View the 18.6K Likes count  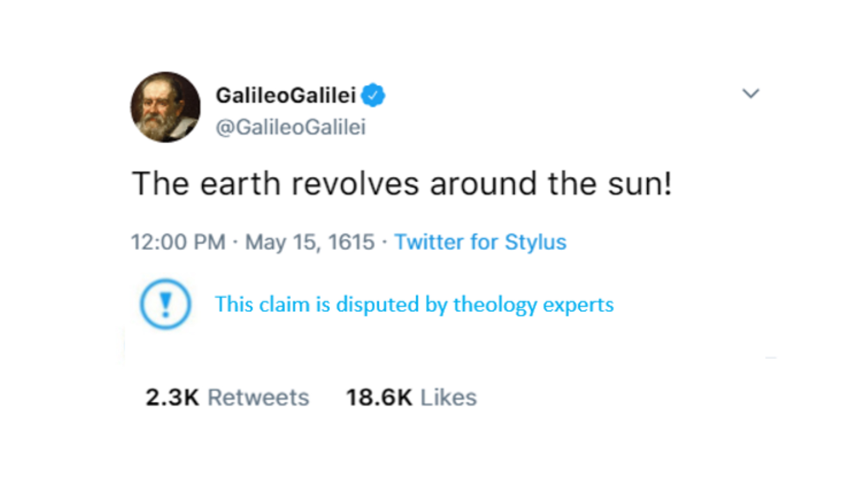[x=411, y=397]
